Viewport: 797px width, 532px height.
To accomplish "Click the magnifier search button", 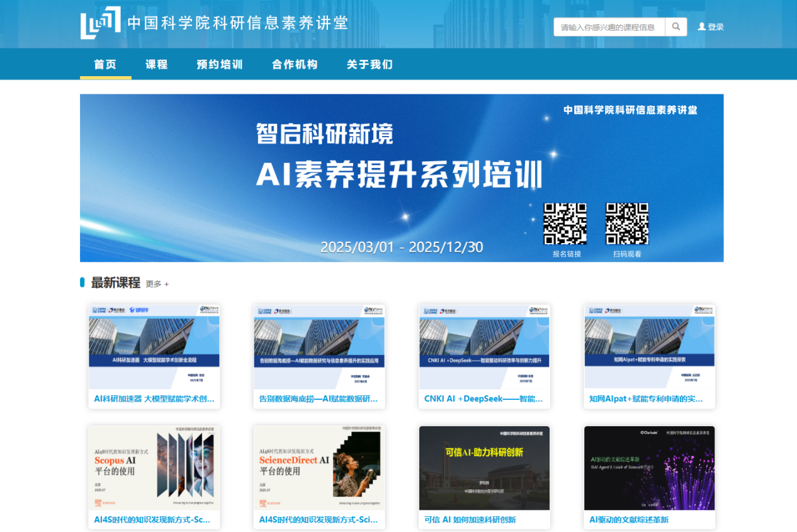I will pos(676,27).
